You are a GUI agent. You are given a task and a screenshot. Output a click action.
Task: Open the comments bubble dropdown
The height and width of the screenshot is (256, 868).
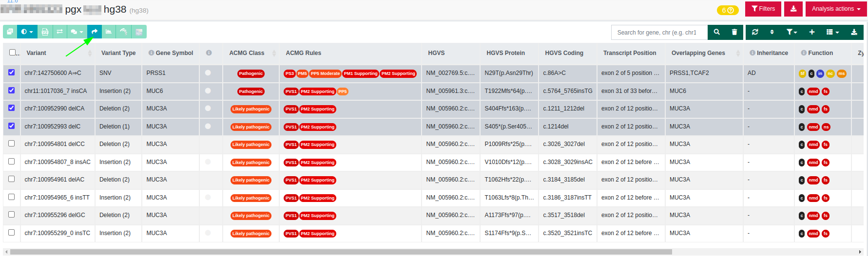(77, 32)
